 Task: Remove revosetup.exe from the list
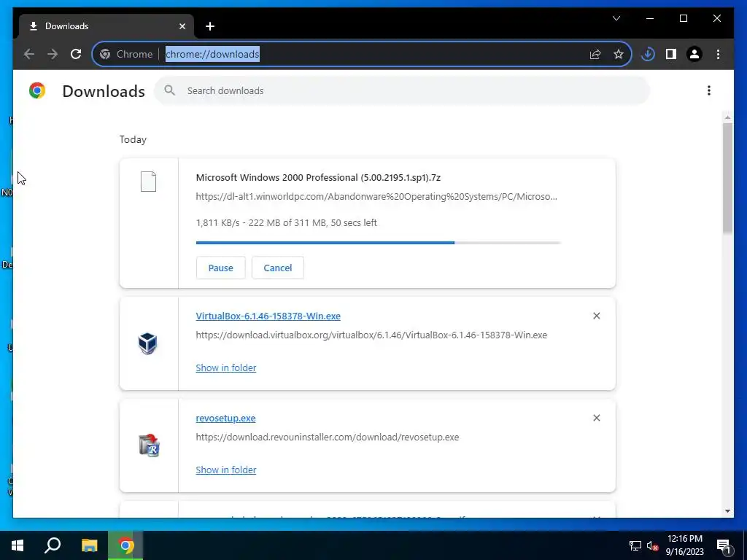tap(597, 418)
